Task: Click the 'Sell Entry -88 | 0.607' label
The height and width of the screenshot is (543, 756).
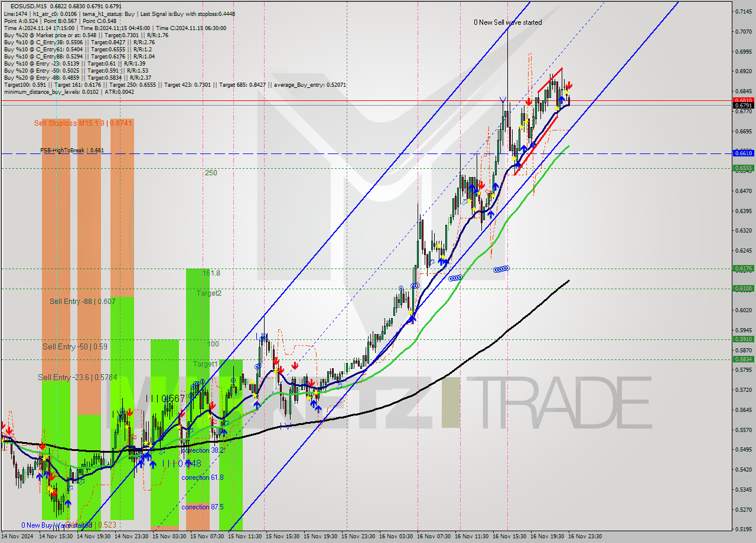Action: [x=83, y=302]
